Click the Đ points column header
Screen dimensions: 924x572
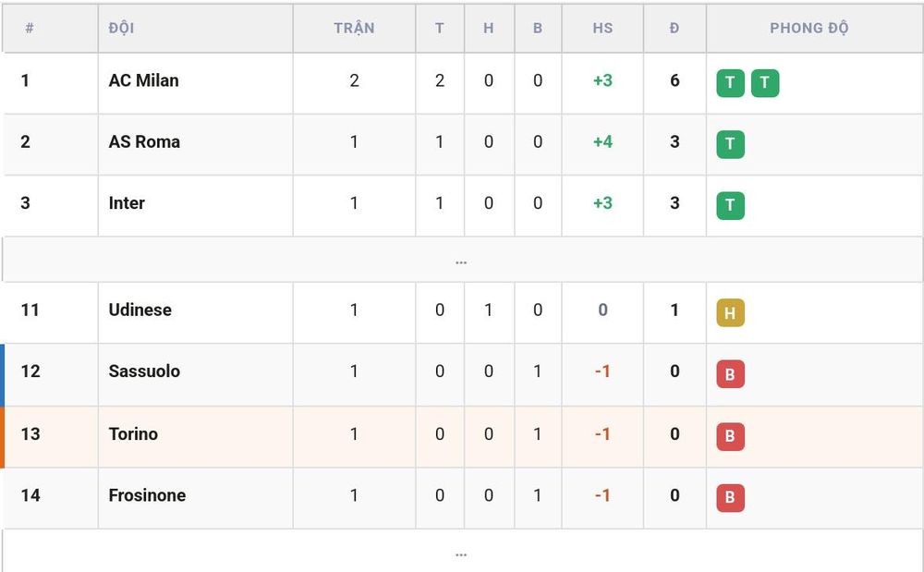point(675,29)
